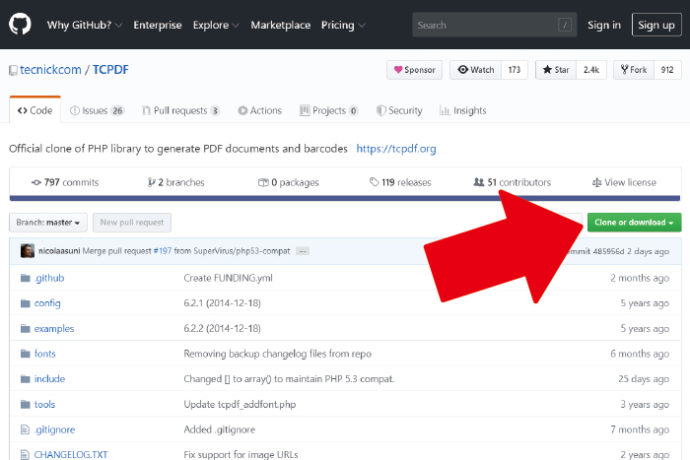
Task: Watch the TCPDF repository
Action: [475, 70]
